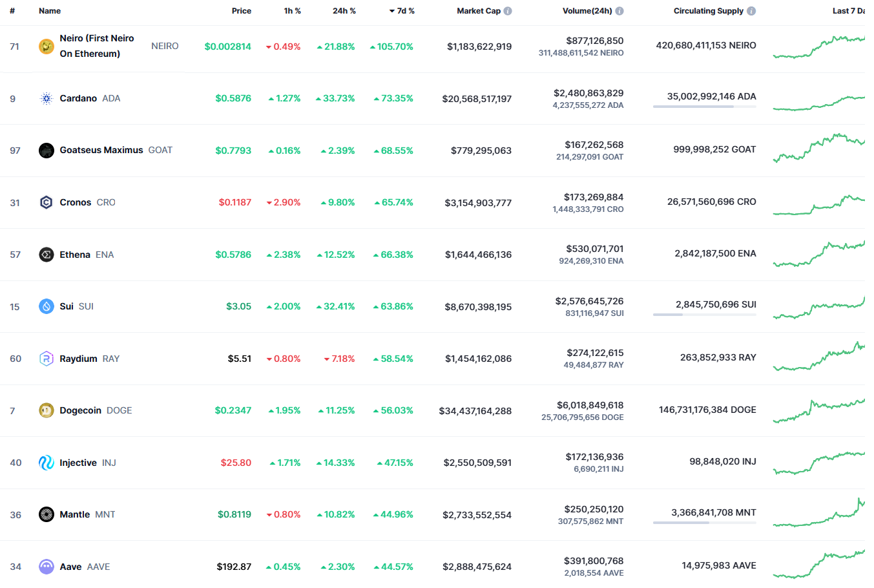Open the Neiro (First Neiro On Ethereum) page

click(97, 46)
